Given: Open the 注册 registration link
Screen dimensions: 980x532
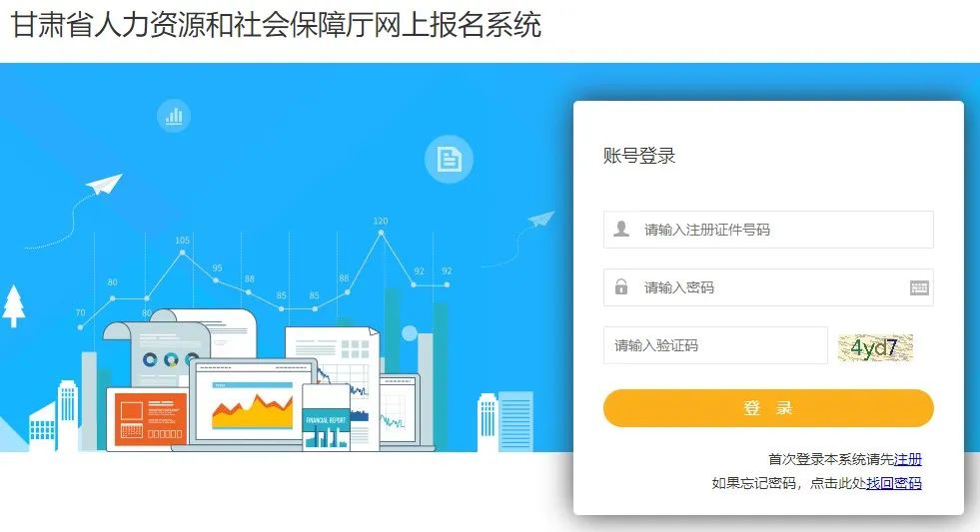Looking at the screenshot, I should click(x=907, y=459).
